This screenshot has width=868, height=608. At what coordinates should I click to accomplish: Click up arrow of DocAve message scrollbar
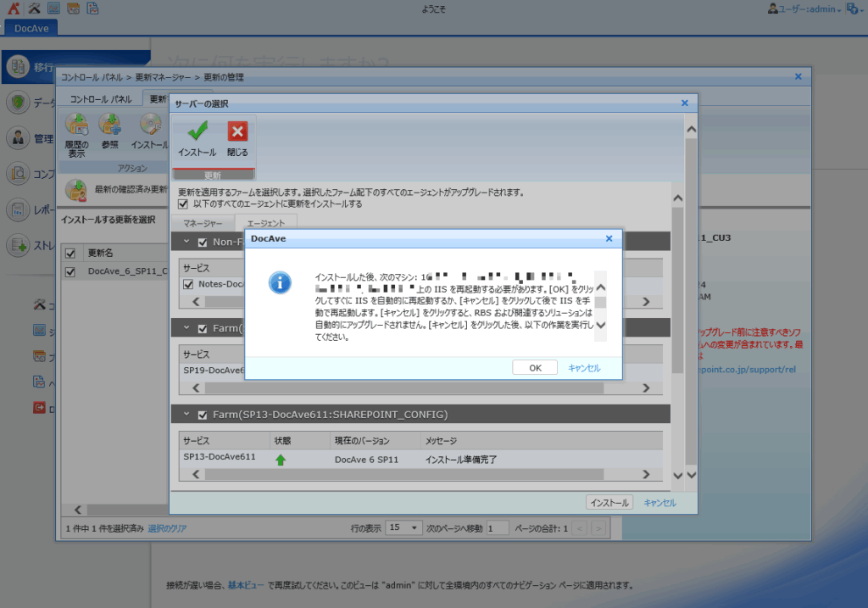tap(601, 288)
